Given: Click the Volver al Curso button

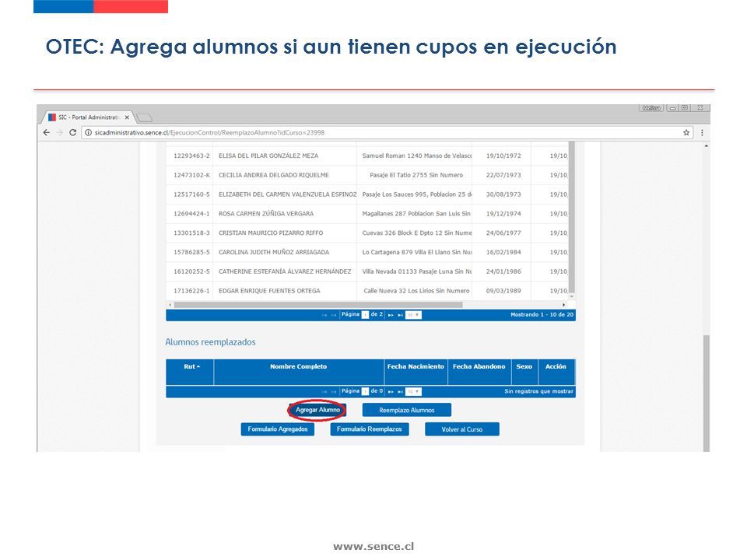Looking at the screenshot, I should pos(462,429).
